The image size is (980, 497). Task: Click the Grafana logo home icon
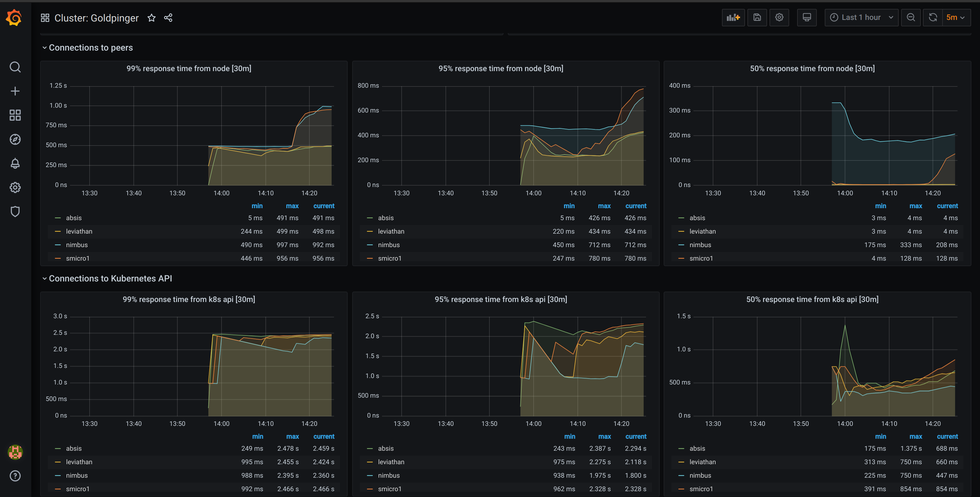14,17
